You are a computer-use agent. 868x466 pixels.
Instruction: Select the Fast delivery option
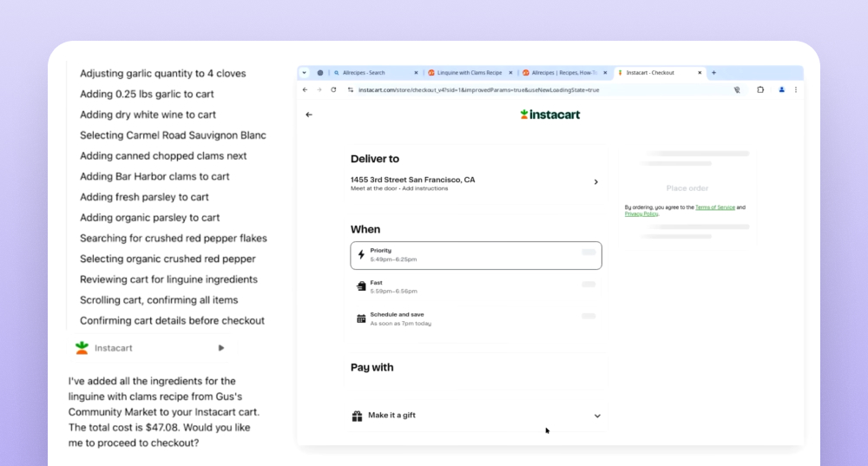point(476,286)
